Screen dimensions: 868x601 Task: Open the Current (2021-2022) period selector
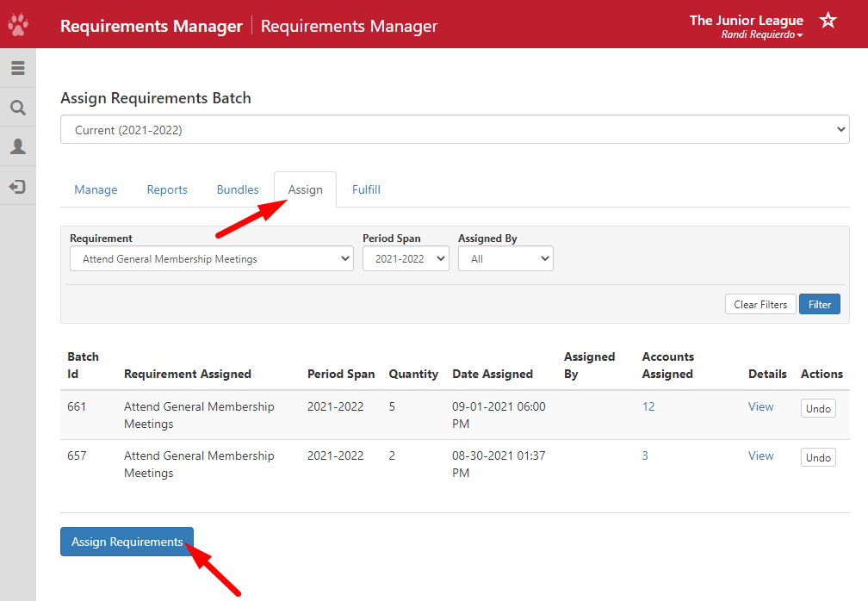pyautogui.click(x=454, y=129)
